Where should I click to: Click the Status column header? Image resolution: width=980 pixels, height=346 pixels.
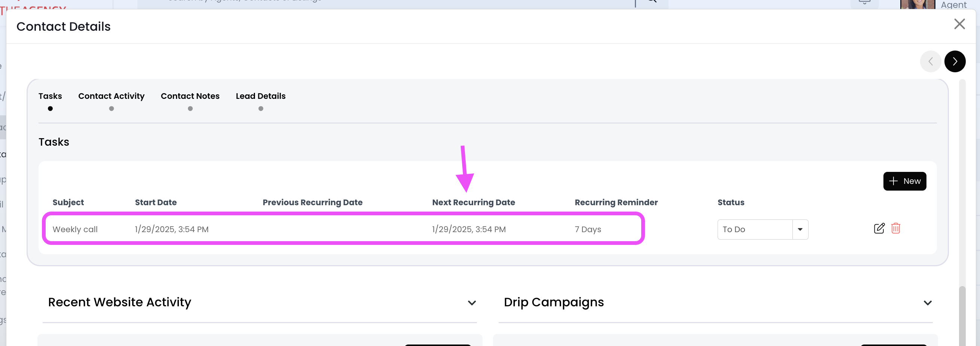click(730, 203)
